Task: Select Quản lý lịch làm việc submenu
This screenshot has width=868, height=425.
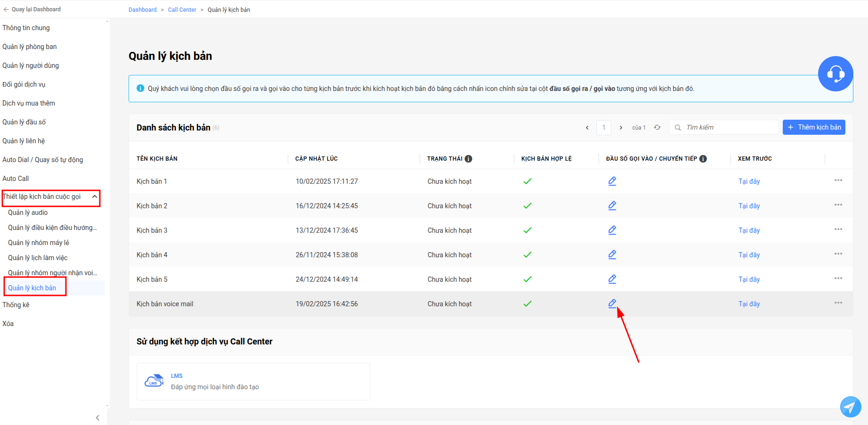Action: coord(38,258)
